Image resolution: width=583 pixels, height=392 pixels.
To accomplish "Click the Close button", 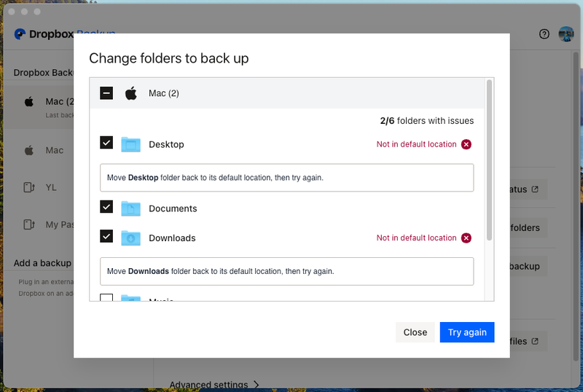I will [415, 332].
